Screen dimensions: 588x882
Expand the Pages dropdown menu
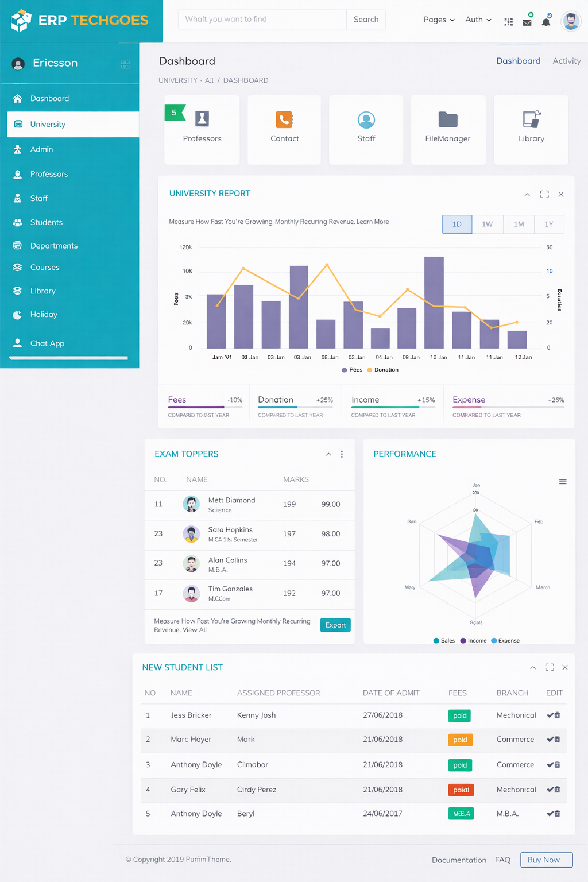coord(439,20)
